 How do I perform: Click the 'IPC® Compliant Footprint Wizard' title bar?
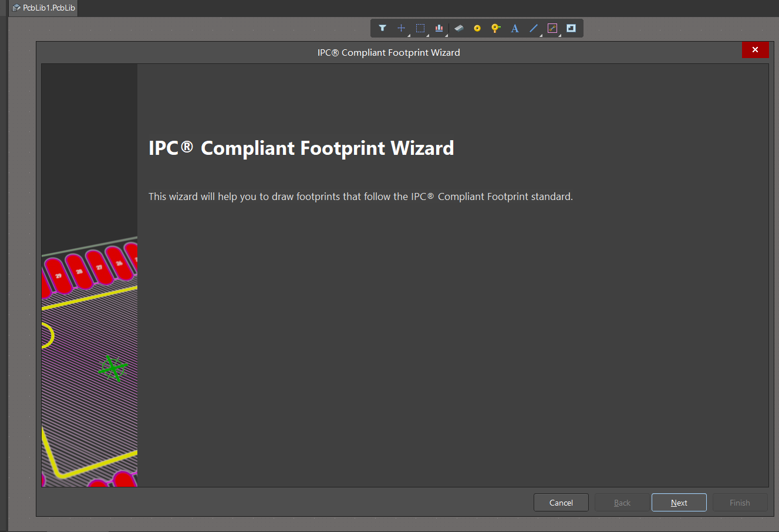pos(389,52)
